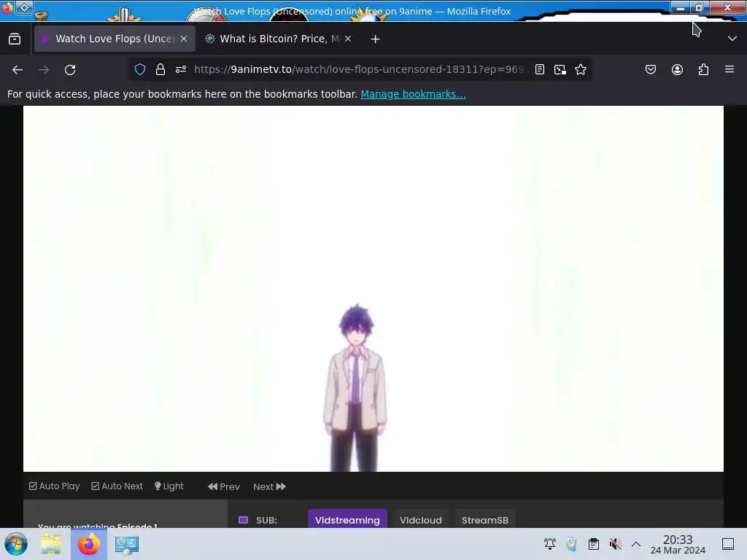Open file manager from taskbar

coord(51,544)
